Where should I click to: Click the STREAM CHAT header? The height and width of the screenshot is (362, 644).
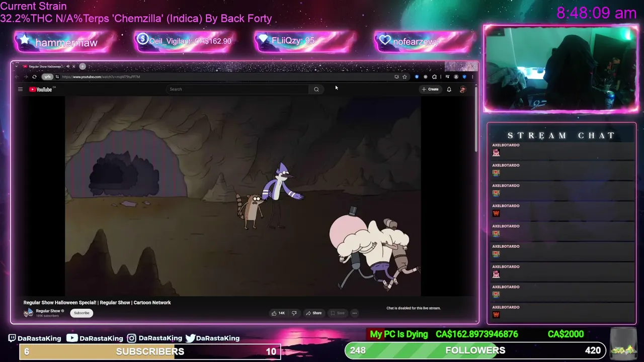pyautogui.click(x=561, y=135)
